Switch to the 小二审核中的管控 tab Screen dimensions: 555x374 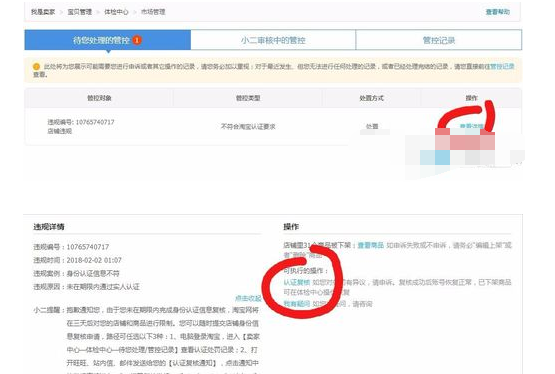273,40
